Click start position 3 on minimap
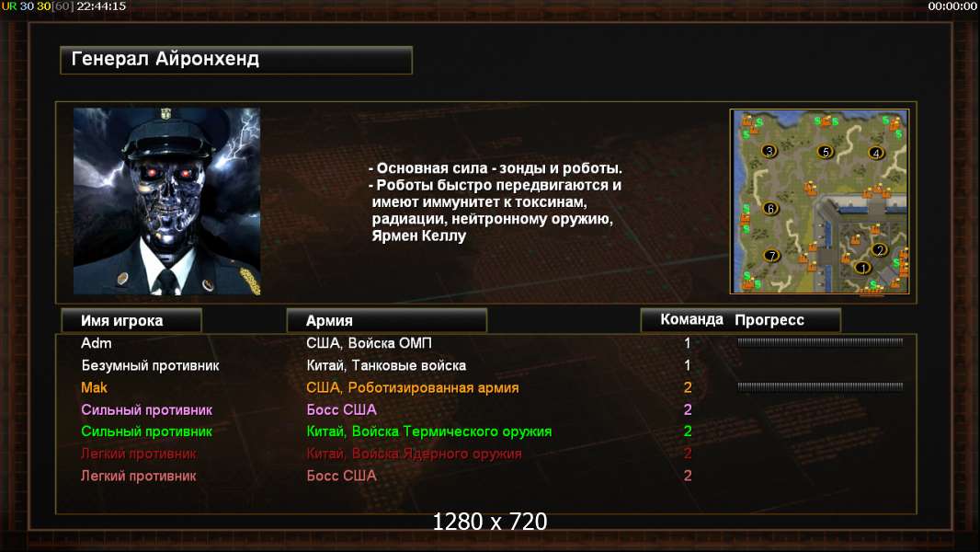The image size is (980, 552). (769, 151)
